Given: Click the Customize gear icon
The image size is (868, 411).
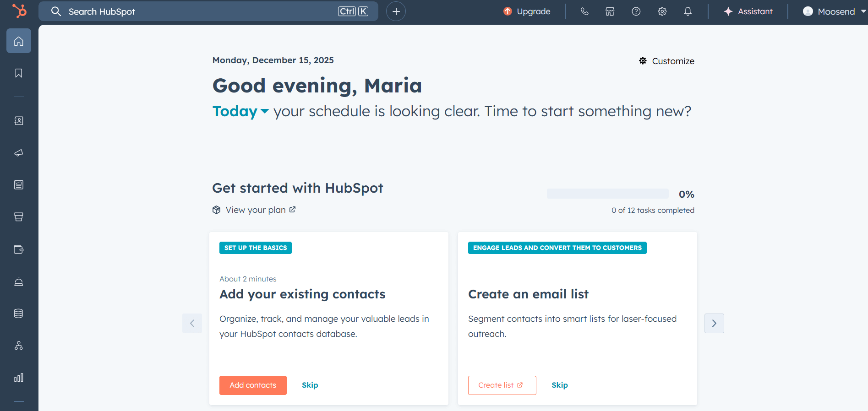Looking at the screenshot, I should coord(643,61).
